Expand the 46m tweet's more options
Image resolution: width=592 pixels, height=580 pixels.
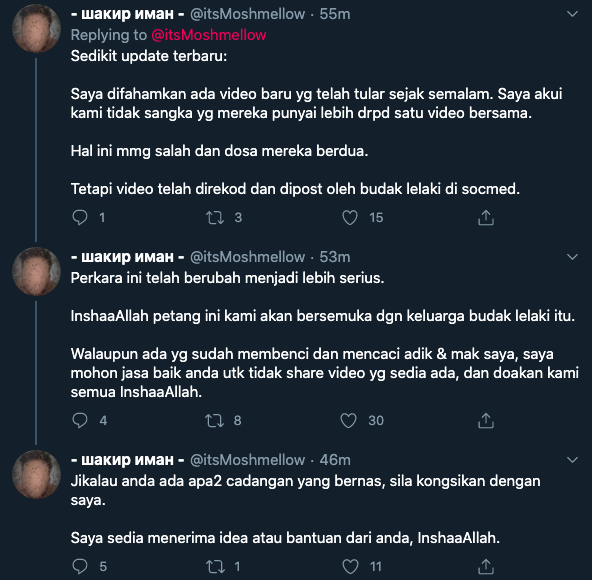click(x=573, y=460)
